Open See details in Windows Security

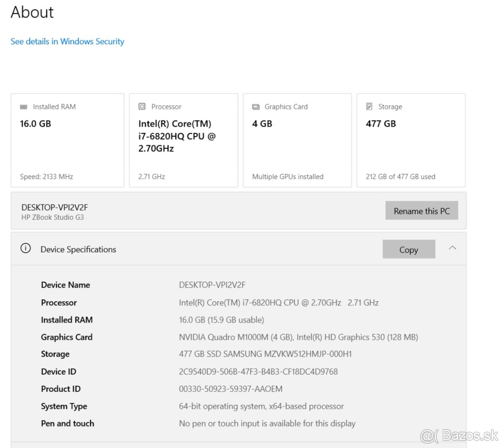67,42
